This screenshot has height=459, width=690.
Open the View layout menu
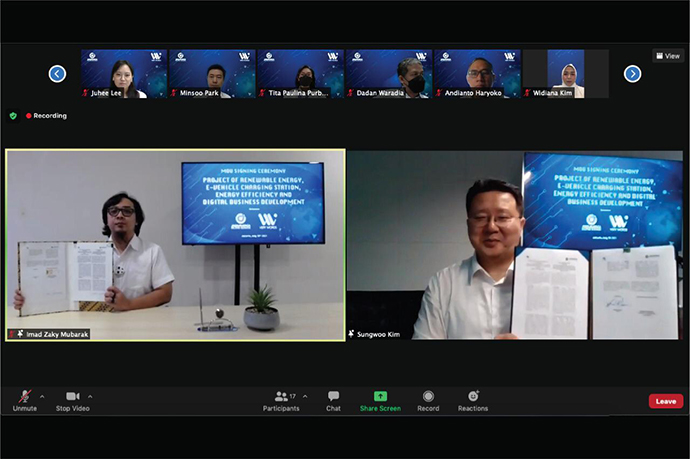[x=668, y=56]
